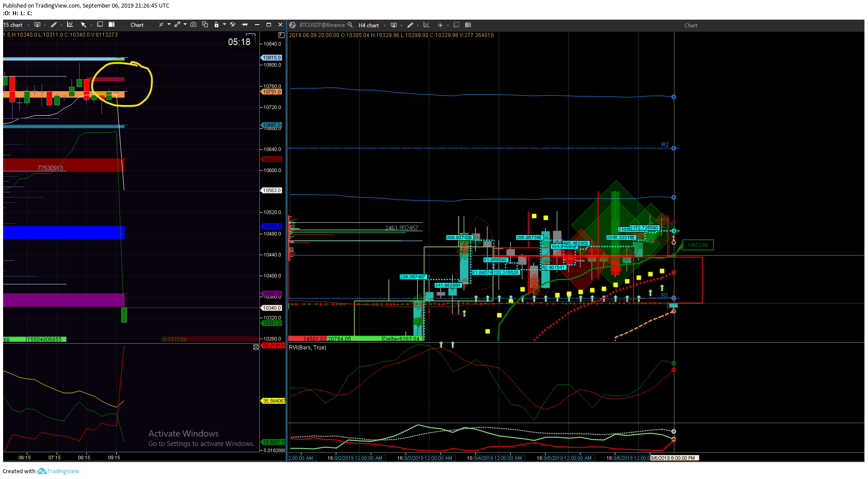
Task: Toggle the pin window icon
Action: coord(245,25)
